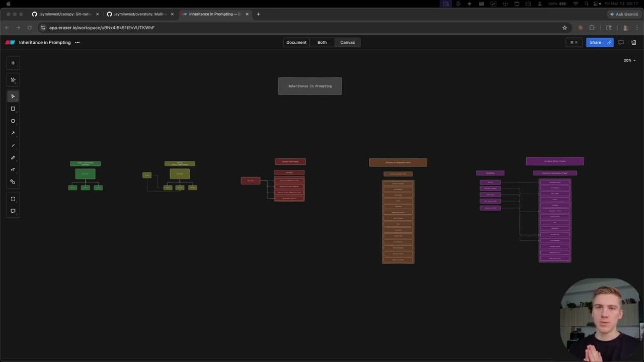
Task: Select the Line drawing tool
Action: click(x=13, y=145)
